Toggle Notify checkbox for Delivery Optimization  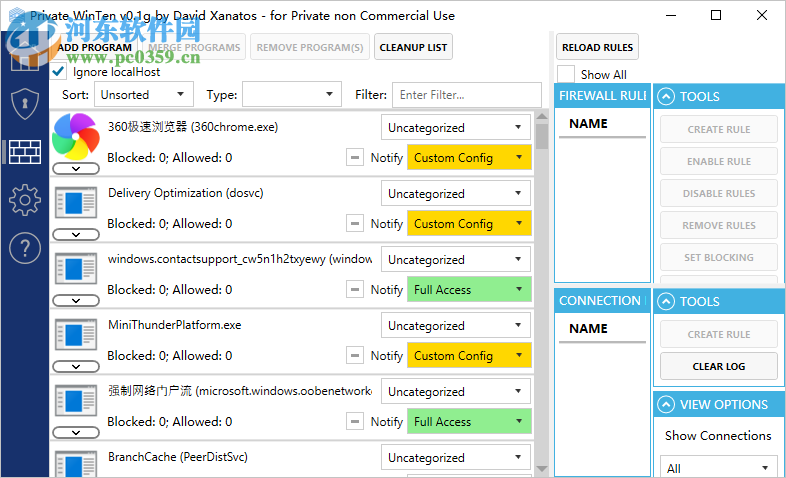355,223
